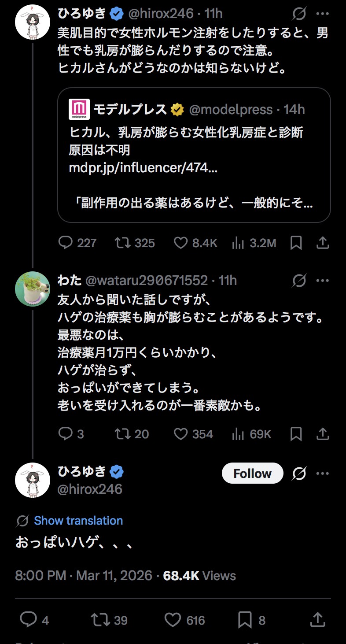
Task: Follow ひろゆき with Follow button
Action: click(x=252, y=474)
